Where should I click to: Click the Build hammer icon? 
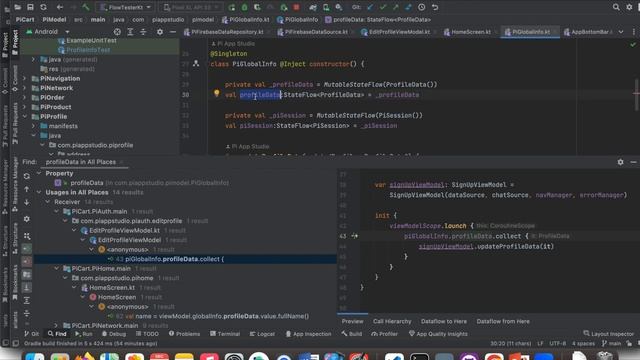click(x=86, y=7)
